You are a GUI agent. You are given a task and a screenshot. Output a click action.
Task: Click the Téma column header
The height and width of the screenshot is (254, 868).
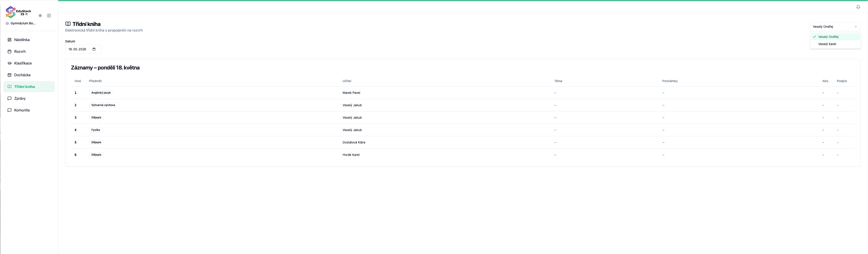pyautogui.click(x=558, y=81)
